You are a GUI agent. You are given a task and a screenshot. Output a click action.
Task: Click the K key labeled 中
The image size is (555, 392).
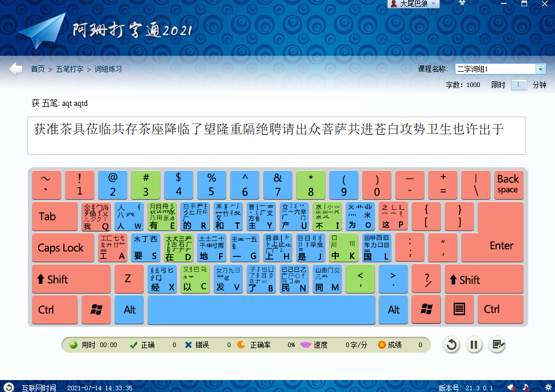[x=343, y=247]
